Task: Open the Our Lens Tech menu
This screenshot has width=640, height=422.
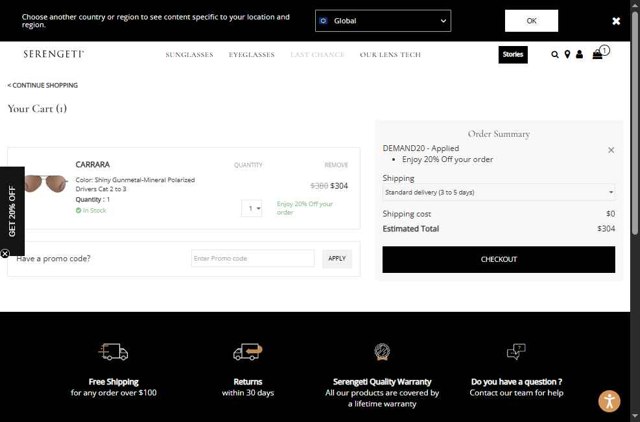Action: (390, 55)
